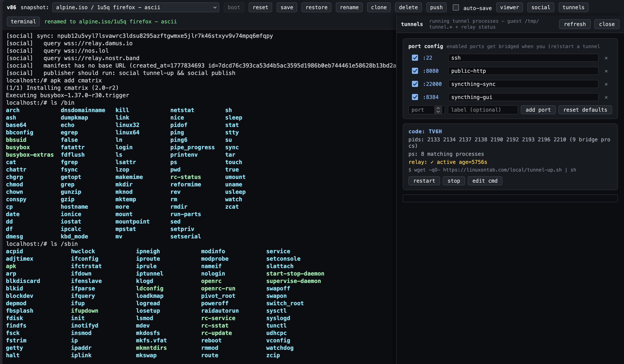Restart the TV6H tunnel

coord(424,181)
